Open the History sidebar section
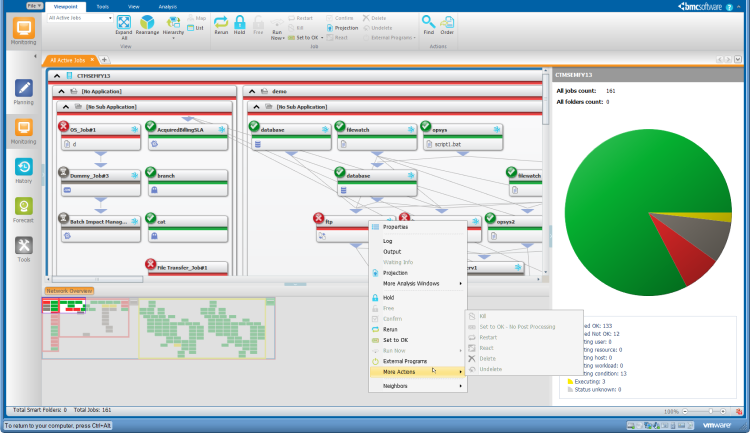750x433 pixels. pyautogui.click(x=24, y=170)
